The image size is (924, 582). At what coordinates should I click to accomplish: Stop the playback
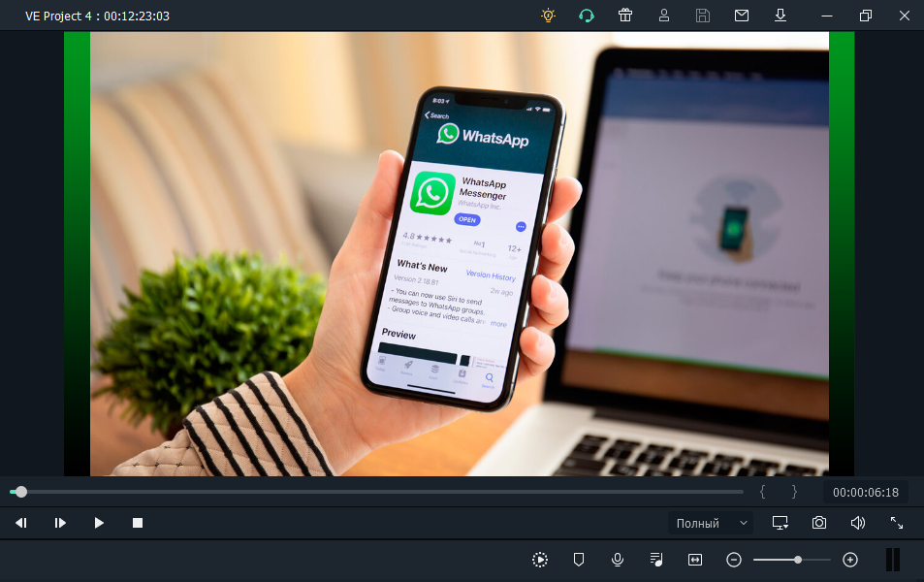point(138,523)
